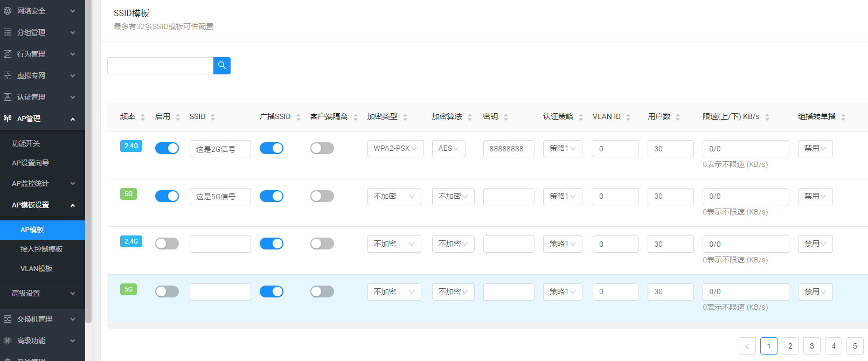Open the WPA2-PSK encryption type dropdown
The height and width of the screenshot is (361, 868).
pos(395,149)
